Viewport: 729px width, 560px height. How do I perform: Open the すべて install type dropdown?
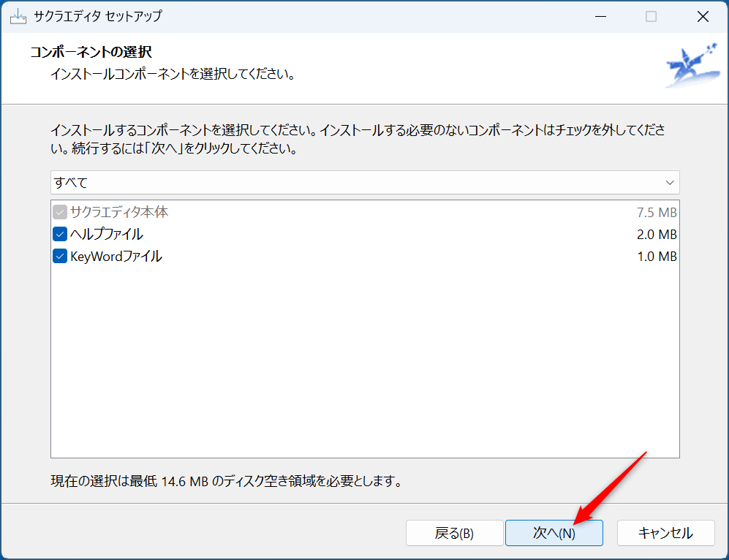coord(365,183)
